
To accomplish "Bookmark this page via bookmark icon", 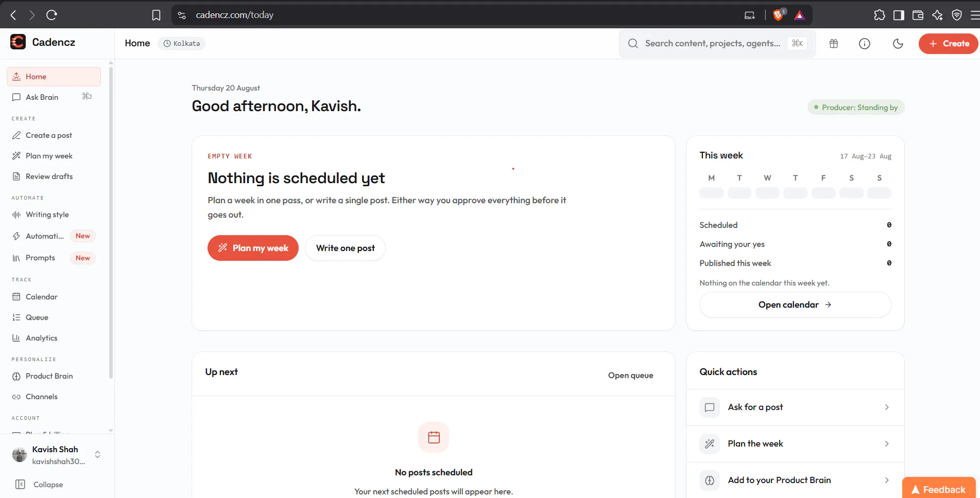I will [x=157, y=15].
